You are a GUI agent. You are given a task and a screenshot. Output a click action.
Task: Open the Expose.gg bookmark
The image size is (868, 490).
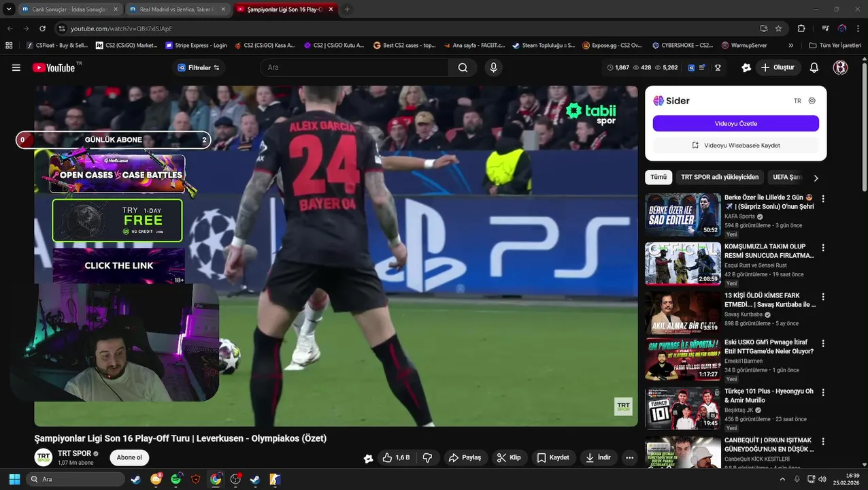pos(612,46)
